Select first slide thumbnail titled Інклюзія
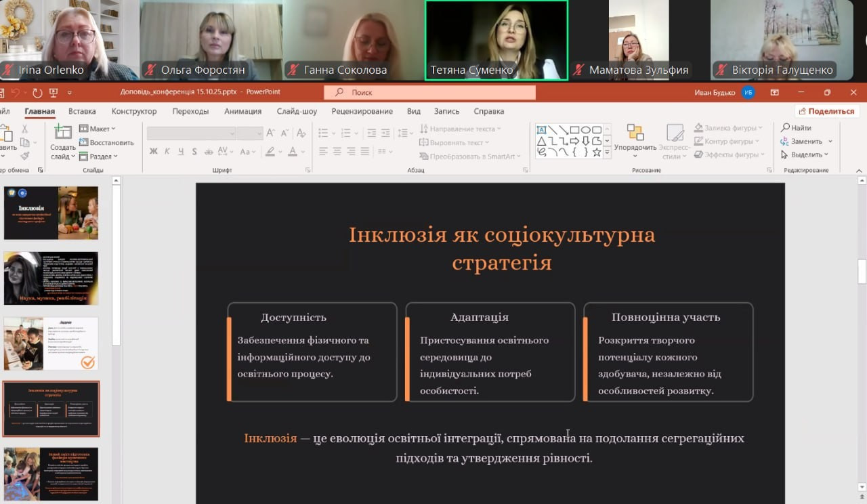 [51, 213]
